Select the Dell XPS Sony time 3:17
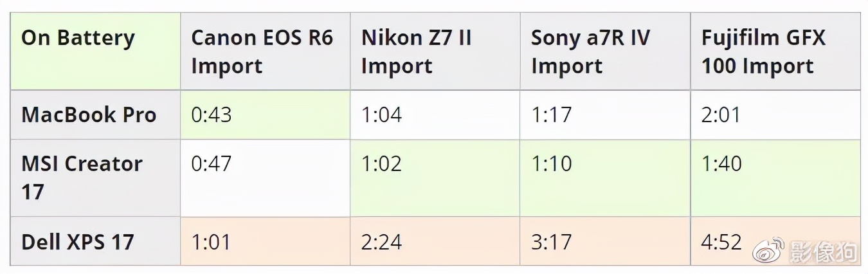 point(551,242)
